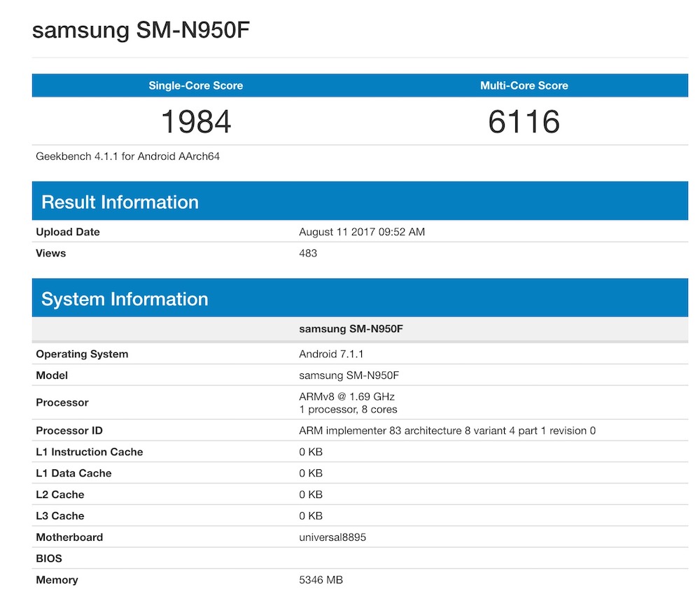Click the Single-Core Score header

195,85
